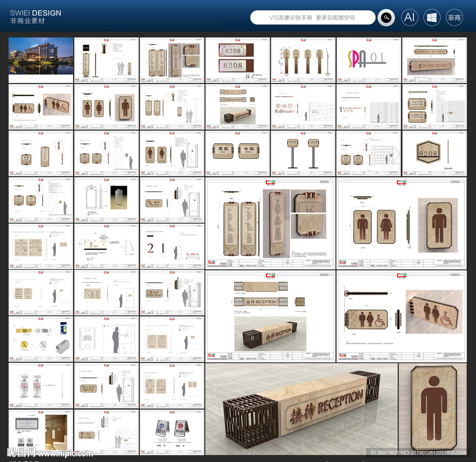Open the small reception bench thumbnail
The width and height of the screenshot is (476, 462).
[x=238, y=107]
